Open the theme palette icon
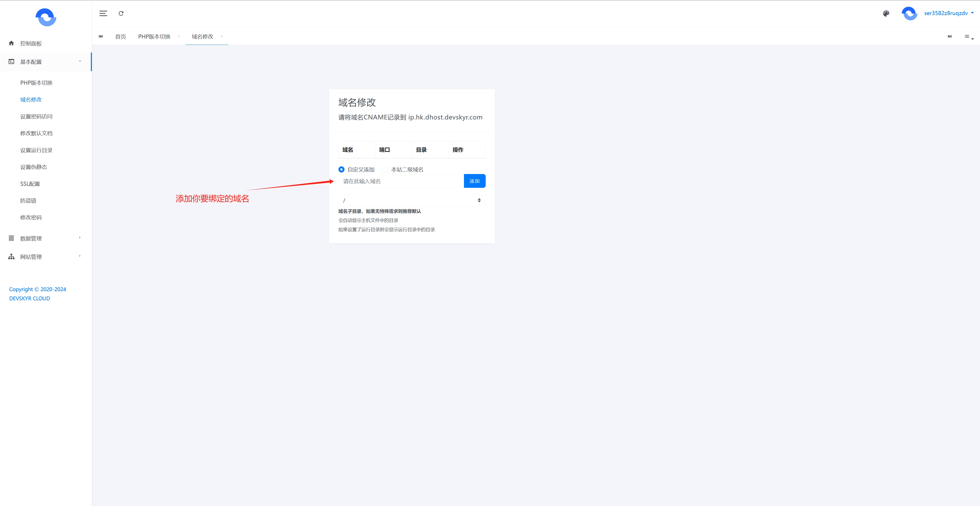This screenshot has height=506, width=980. [x=886, y=13]
